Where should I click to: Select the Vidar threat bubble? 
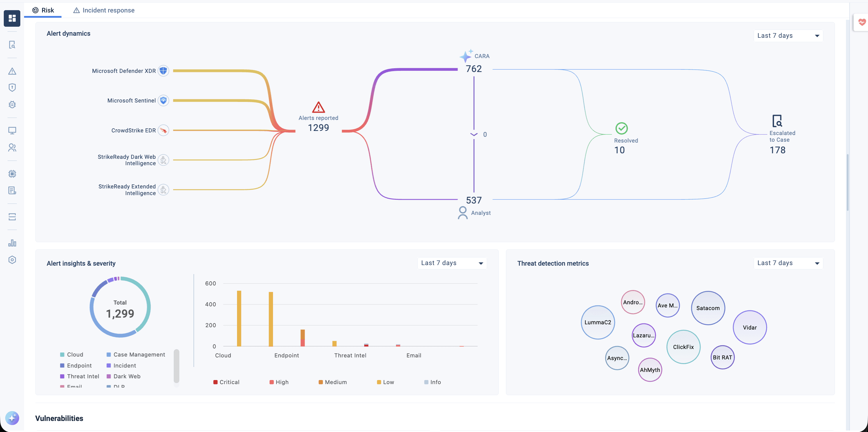click(x=750, y=327)
